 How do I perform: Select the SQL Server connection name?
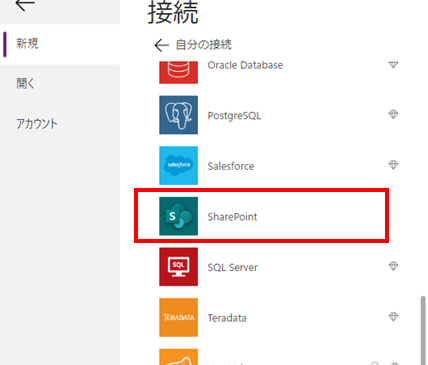click(x=233, y=268)
